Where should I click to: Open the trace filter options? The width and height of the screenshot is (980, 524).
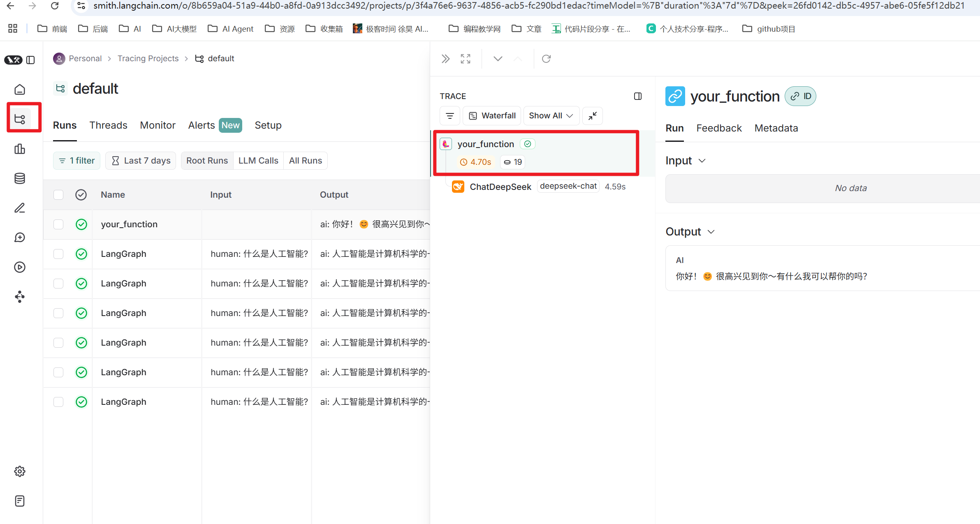(449, 115)
